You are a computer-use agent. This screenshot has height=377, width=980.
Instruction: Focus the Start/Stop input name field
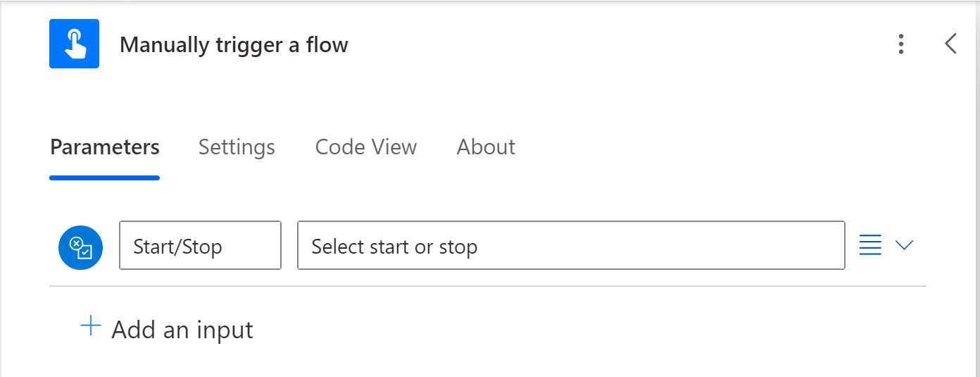(200, 245)
